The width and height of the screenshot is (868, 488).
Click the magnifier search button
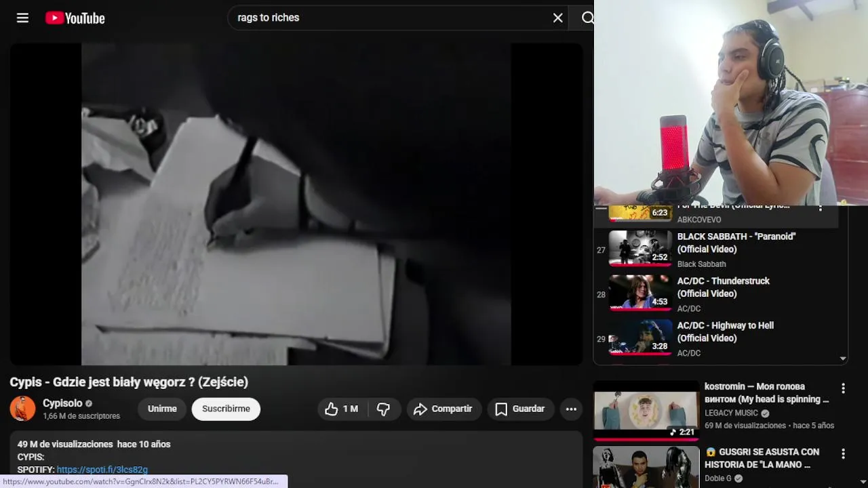(x=587, y=18)
